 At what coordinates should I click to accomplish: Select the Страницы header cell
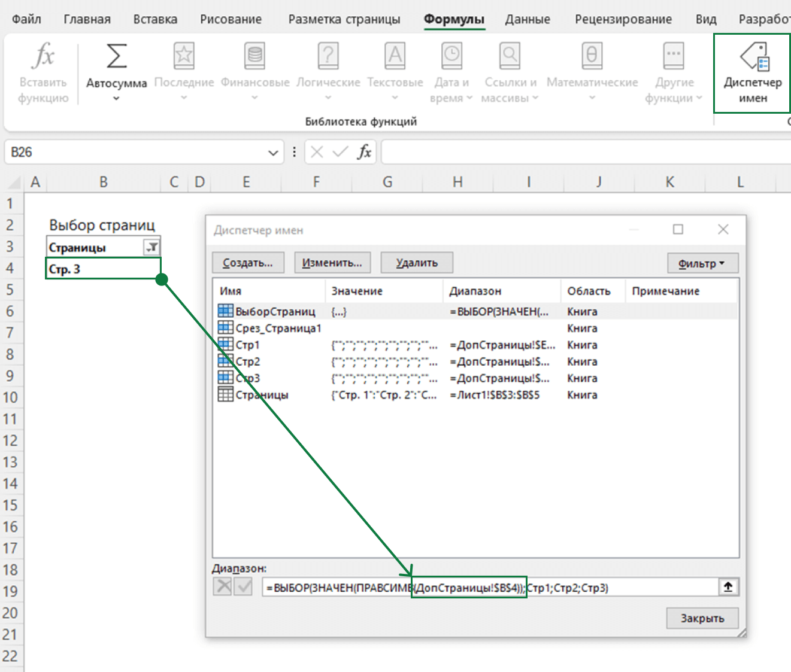[104, 247]
